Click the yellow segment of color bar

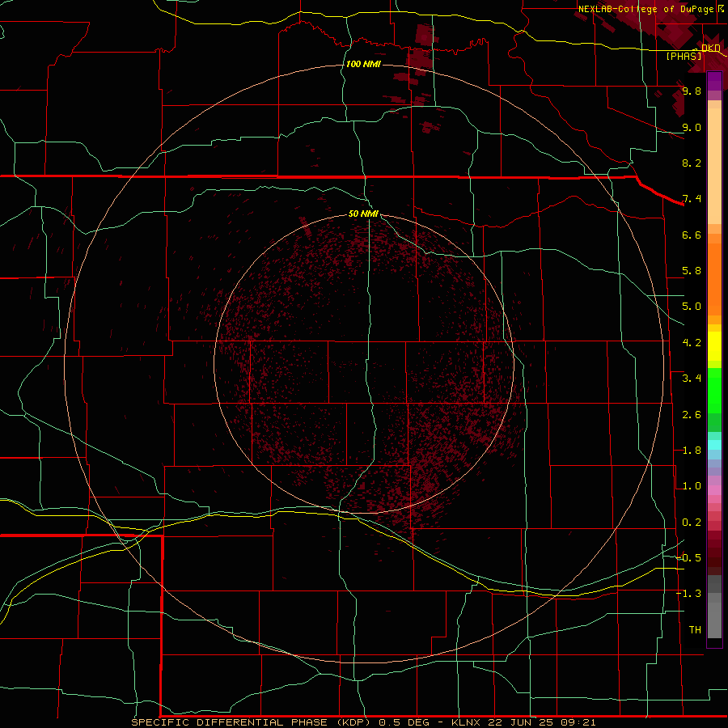point(714,346)
